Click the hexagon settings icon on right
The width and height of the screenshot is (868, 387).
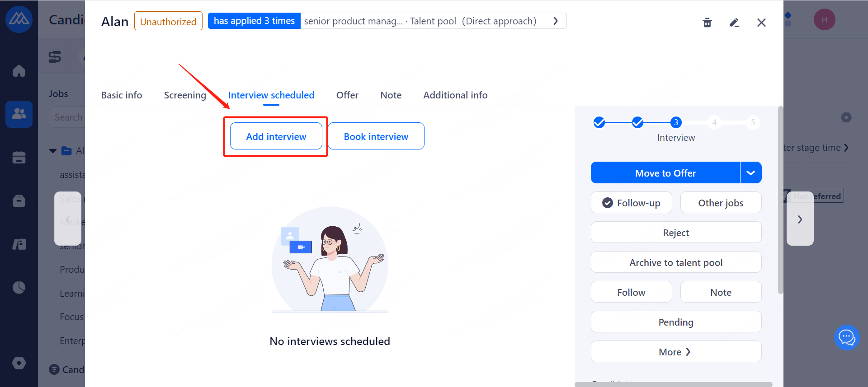(846, 117)
